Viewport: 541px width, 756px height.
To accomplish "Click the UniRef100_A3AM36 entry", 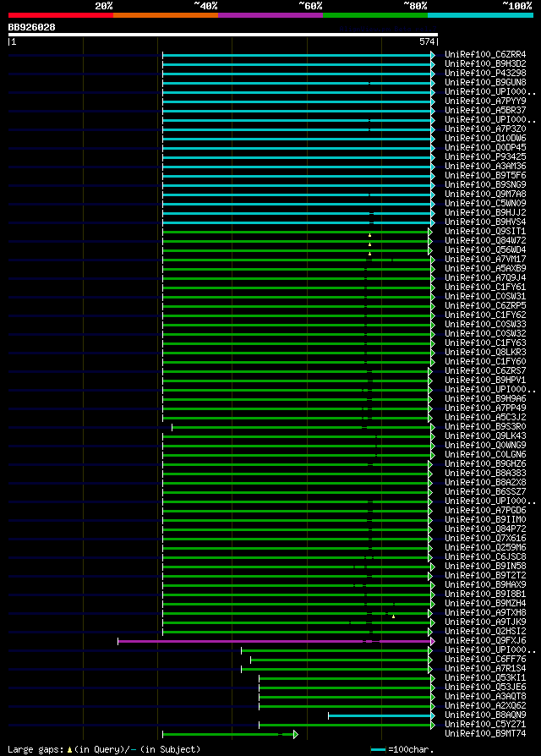I will tap(485, 167).
